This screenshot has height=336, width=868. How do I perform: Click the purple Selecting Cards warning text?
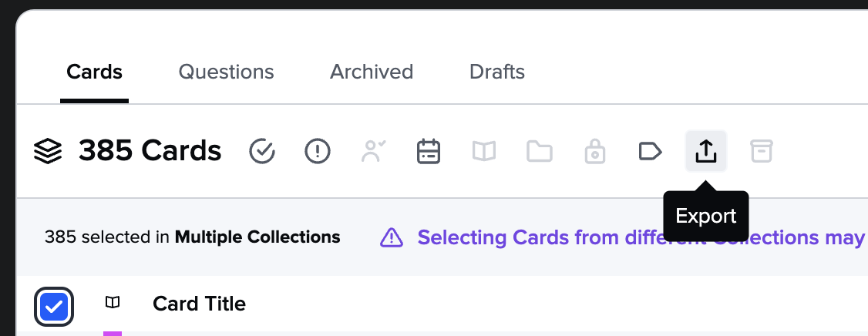click(641, 237)
